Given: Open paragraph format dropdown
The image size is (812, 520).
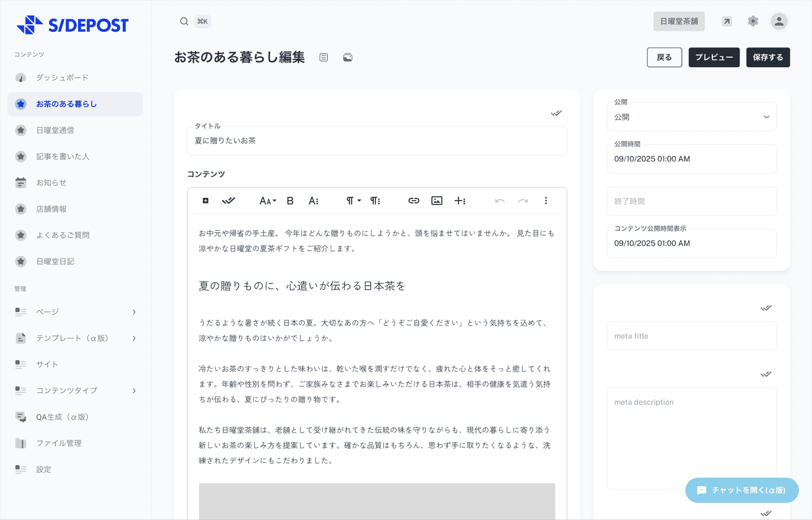Looking at the screenshot, I should point(353,201).
